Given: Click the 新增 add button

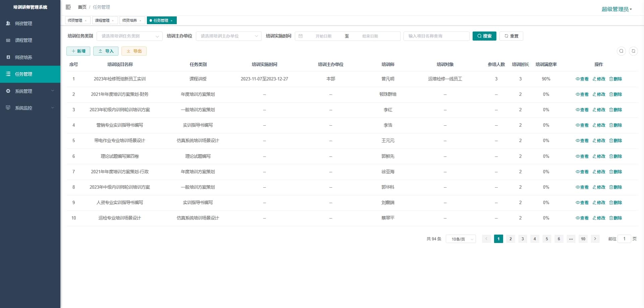Looking at the screenshot, I should tap(78, 51).
